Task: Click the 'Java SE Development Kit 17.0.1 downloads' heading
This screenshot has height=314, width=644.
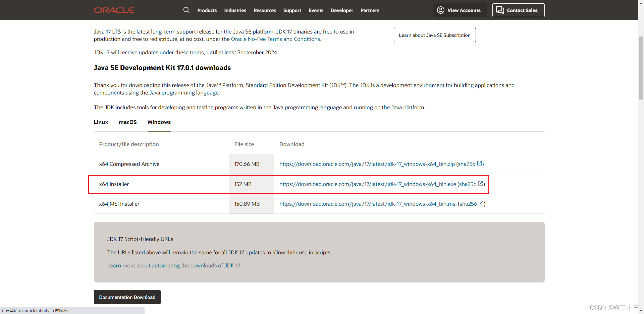Action: (162, 68)
